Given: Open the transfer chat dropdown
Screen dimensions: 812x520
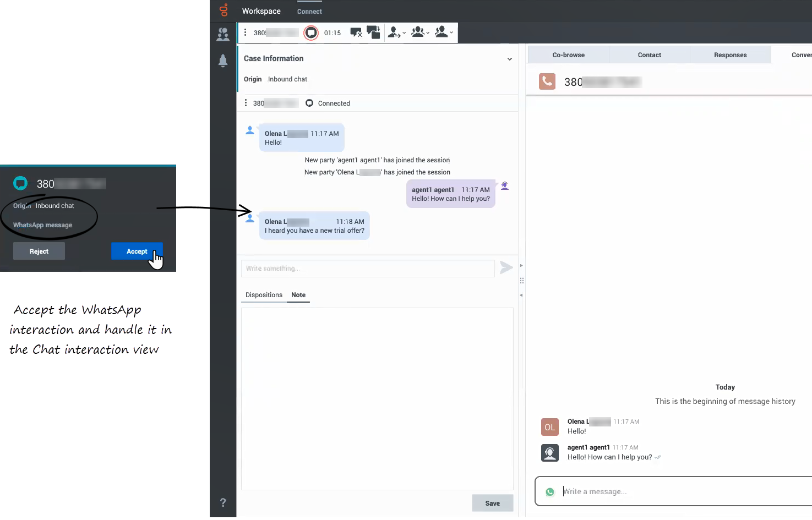Looking at the screenshot, I should 396,32.
